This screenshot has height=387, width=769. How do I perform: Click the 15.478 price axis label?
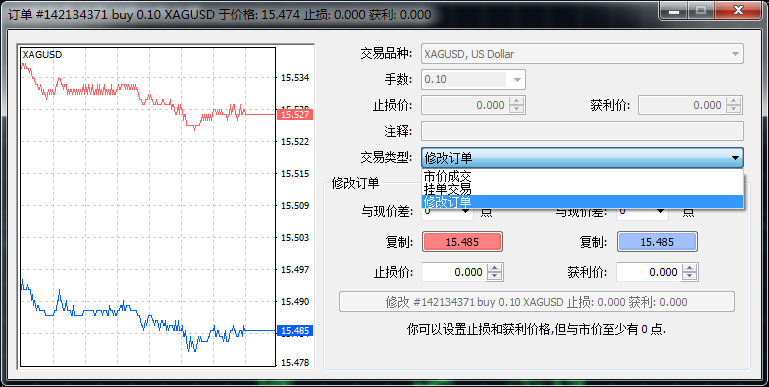[295, 362]
